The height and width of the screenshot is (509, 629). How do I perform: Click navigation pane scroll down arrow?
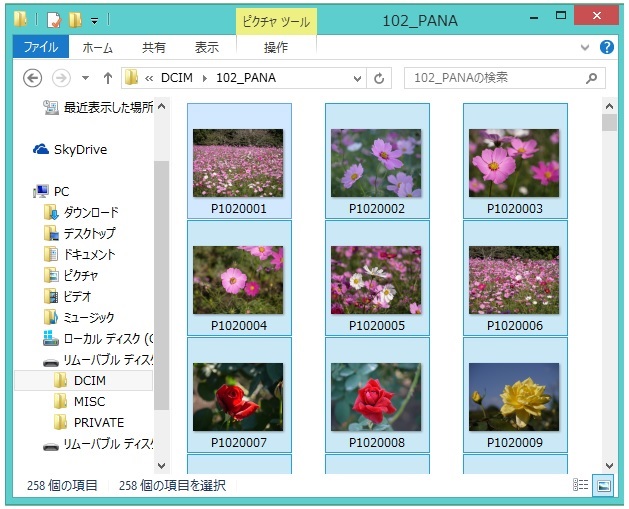(x=161, y=465)
